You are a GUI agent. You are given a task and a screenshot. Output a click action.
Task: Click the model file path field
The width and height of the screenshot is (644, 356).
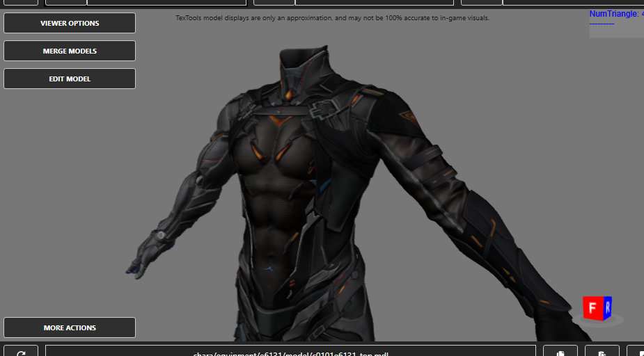(x=290, y=351)
